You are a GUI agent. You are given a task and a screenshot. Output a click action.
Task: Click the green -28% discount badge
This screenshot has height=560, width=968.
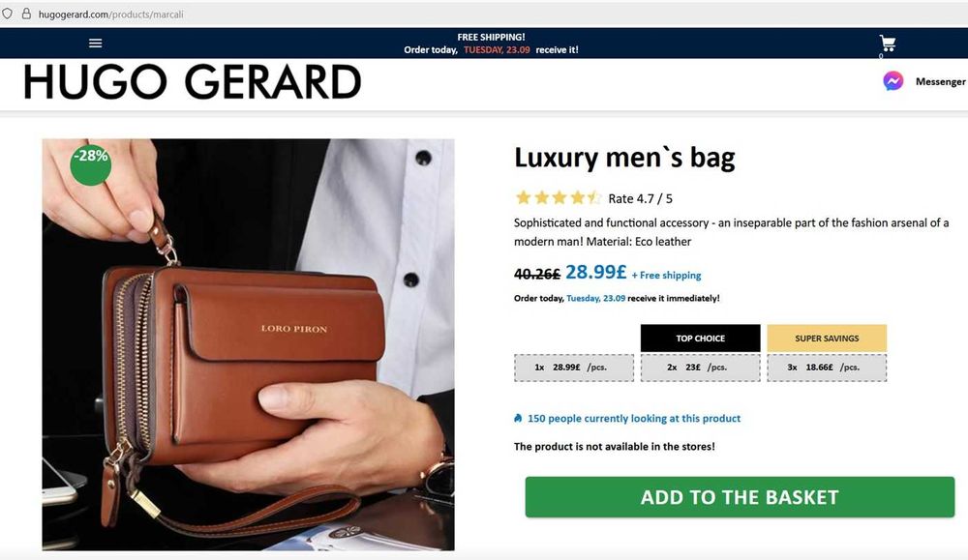coord(91,164)
